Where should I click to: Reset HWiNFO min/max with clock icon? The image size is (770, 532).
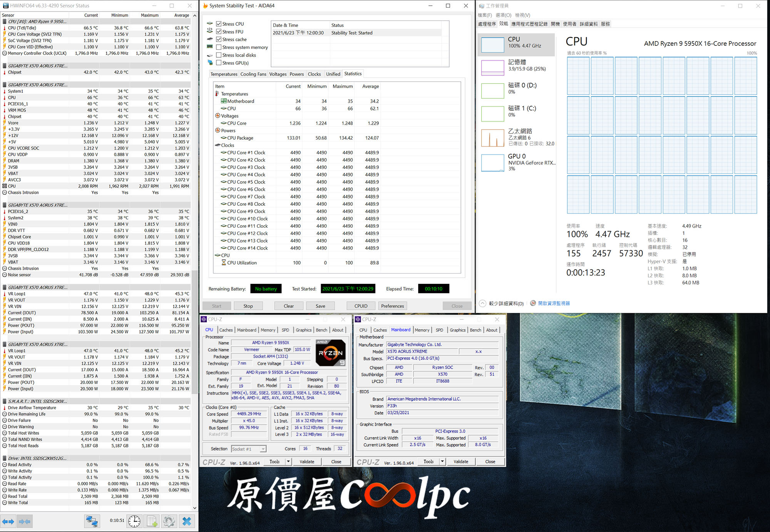tap(134, 521)
